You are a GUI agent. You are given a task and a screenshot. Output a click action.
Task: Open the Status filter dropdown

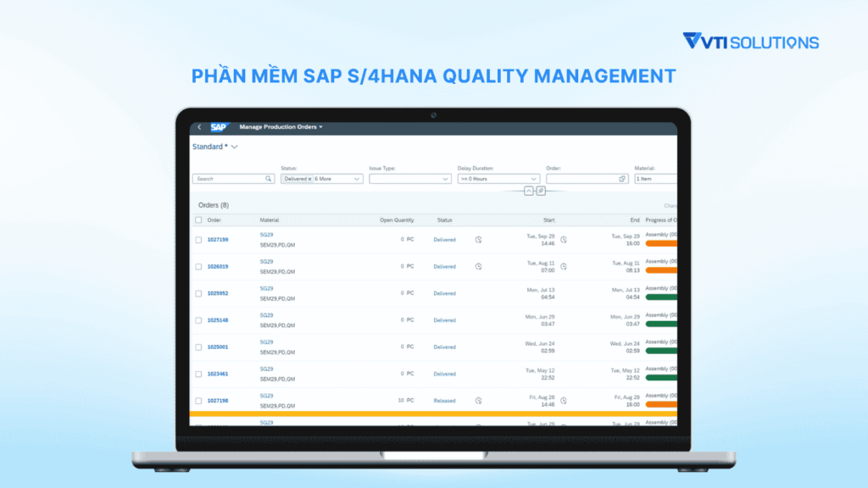357,180
